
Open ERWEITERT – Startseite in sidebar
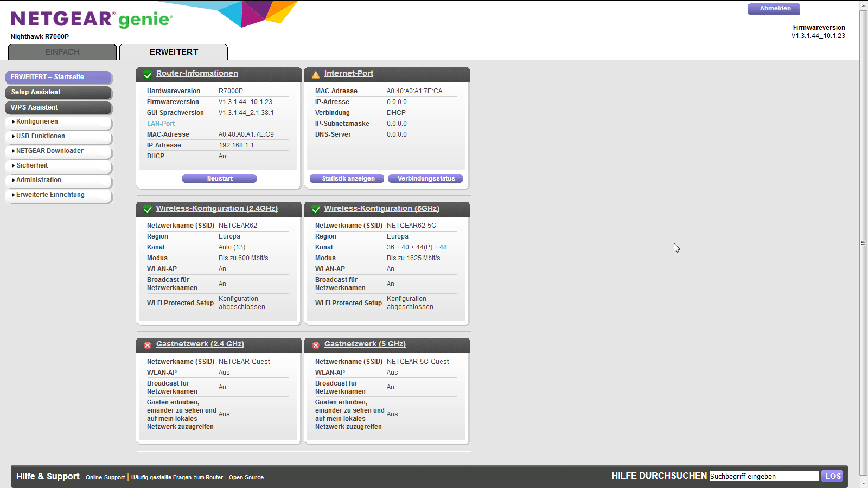59,77
